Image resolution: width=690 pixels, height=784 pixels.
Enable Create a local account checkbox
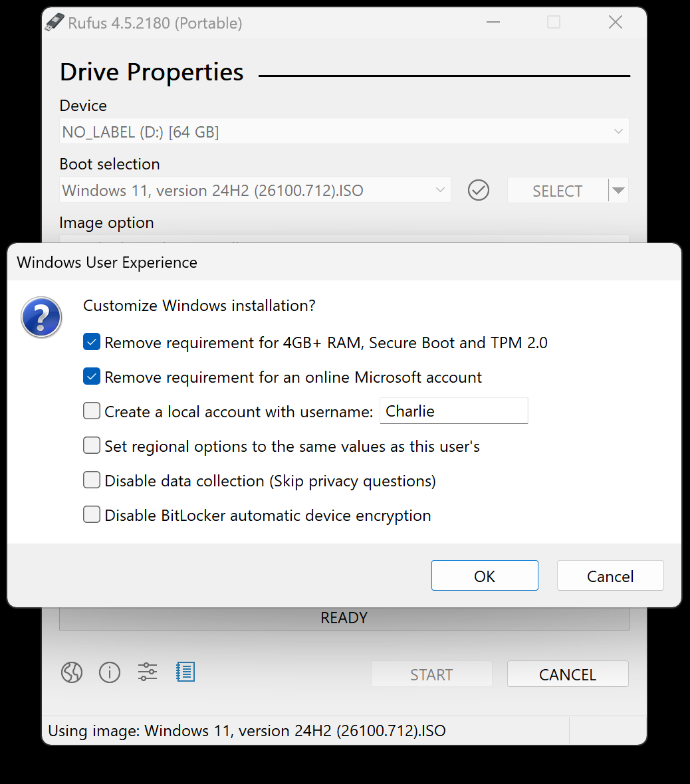point(91,411)
